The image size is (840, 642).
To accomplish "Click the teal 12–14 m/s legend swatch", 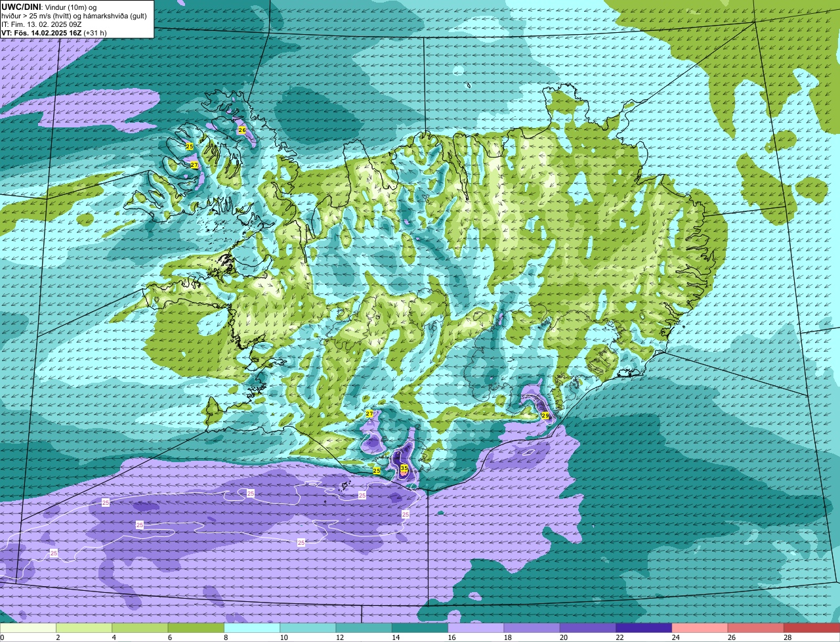I will [x=364, y=628].
